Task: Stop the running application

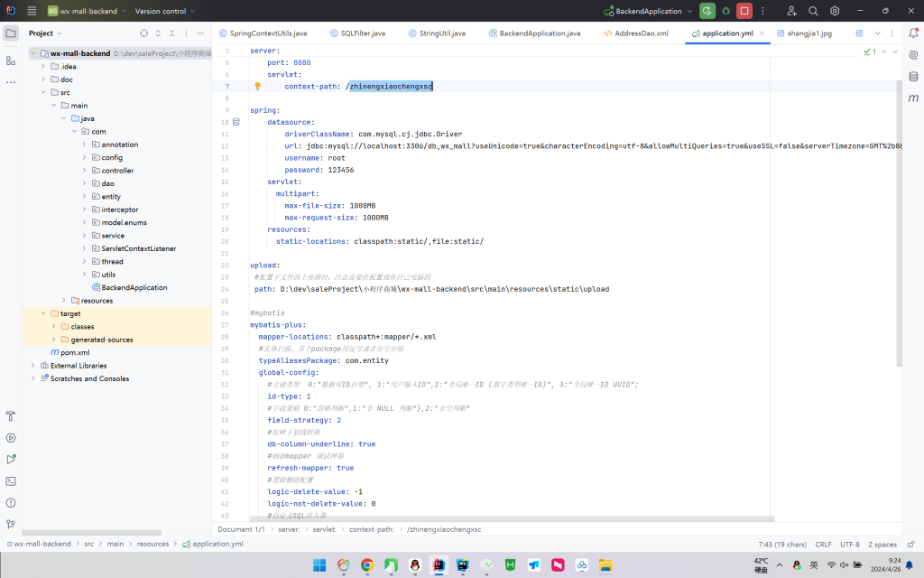Action: pos(744,11)
